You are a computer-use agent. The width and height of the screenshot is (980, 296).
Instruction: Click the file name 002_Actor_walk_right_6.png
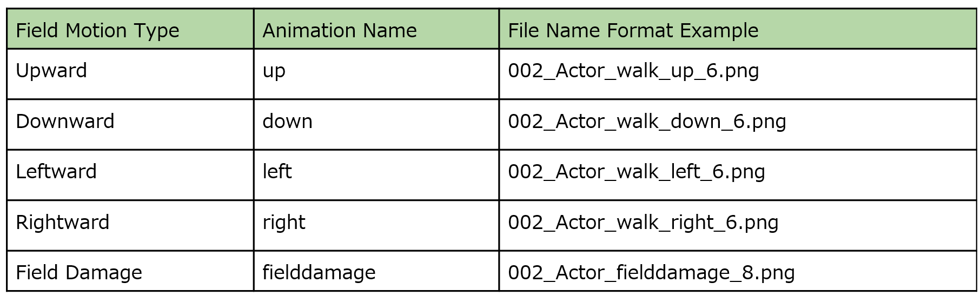coord(643,222)
